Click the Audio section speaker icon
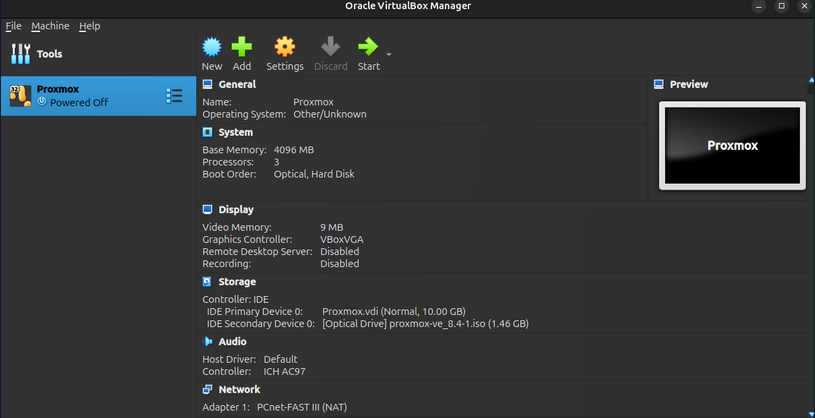Viewport: 815px width, 418px height. click(208, 342)
